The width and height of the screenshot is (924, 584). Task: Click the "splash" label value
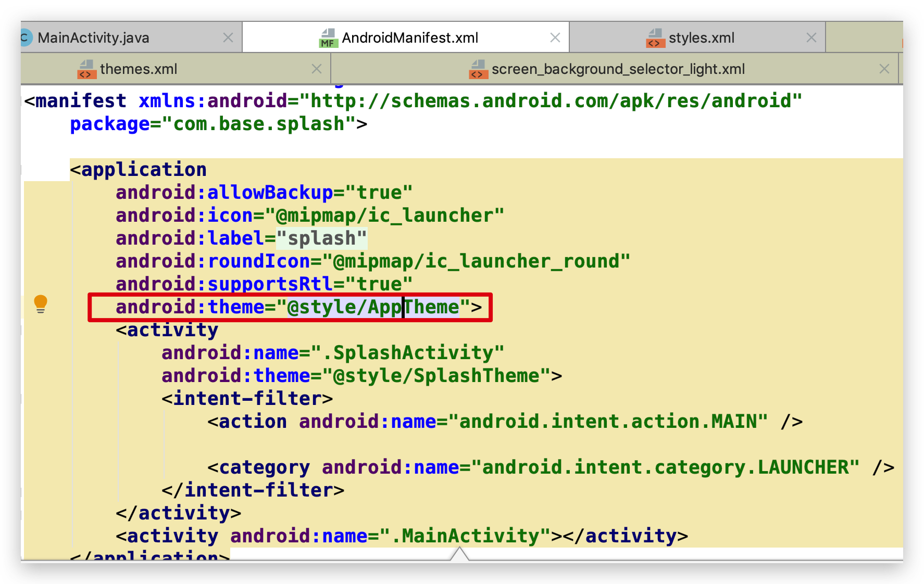[x=321, y=238]
